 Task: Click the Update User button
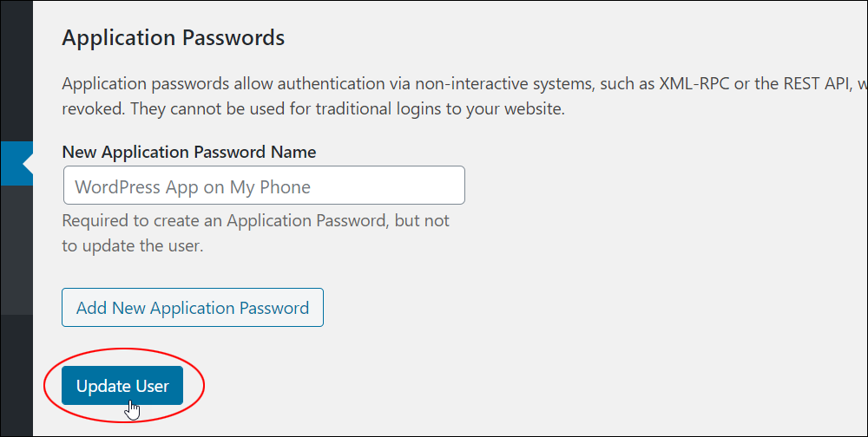122,386
